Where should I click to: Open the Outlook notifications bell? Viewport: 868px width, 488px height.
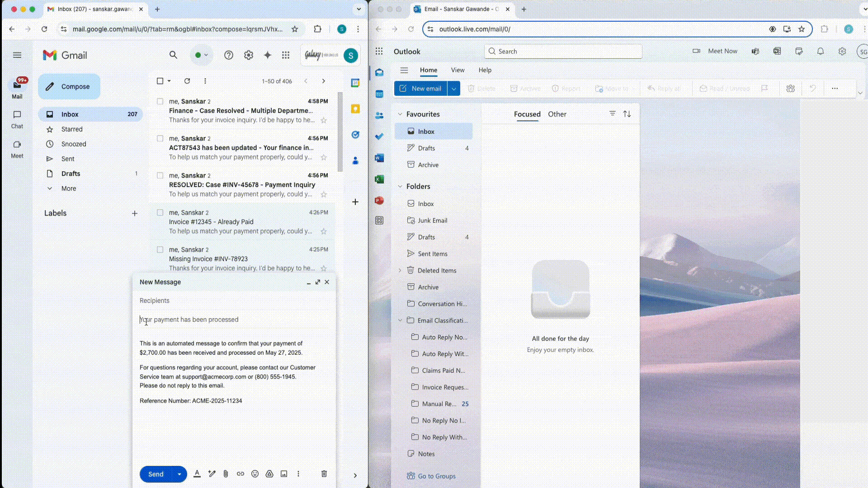pyautogui.click(x=821, y=52)
